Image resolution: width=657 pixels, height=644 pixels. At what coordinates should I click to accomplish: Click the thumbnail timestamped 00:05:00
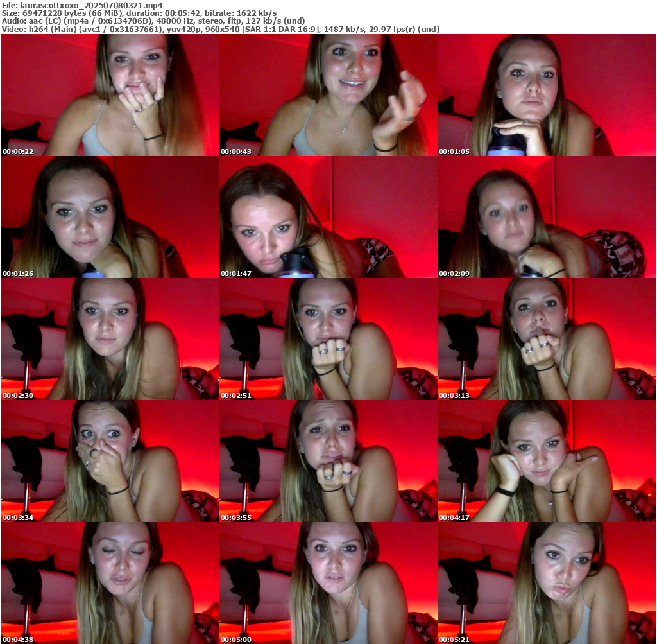coord(328,583)
